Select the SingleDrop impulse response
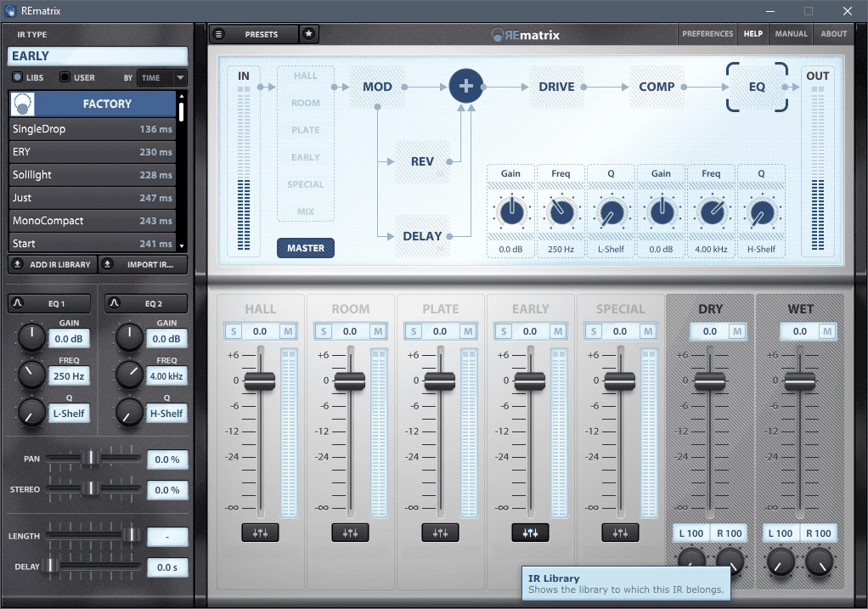The image size is (868, 609). point(92,128)
